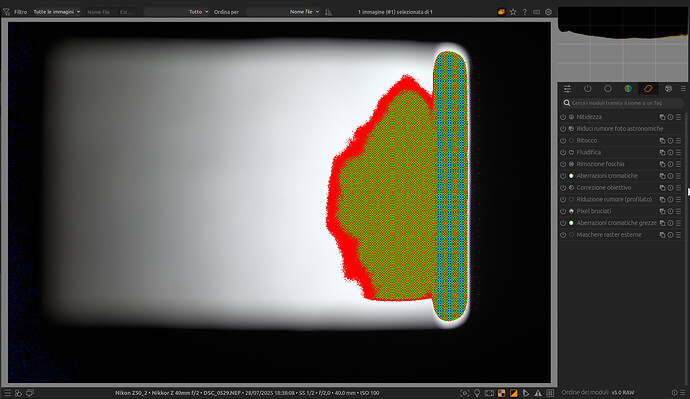The width and height of the screenshot is (690, 399).
Task: Reset the Fluidifica module parameters
Action: coord(670,152)
